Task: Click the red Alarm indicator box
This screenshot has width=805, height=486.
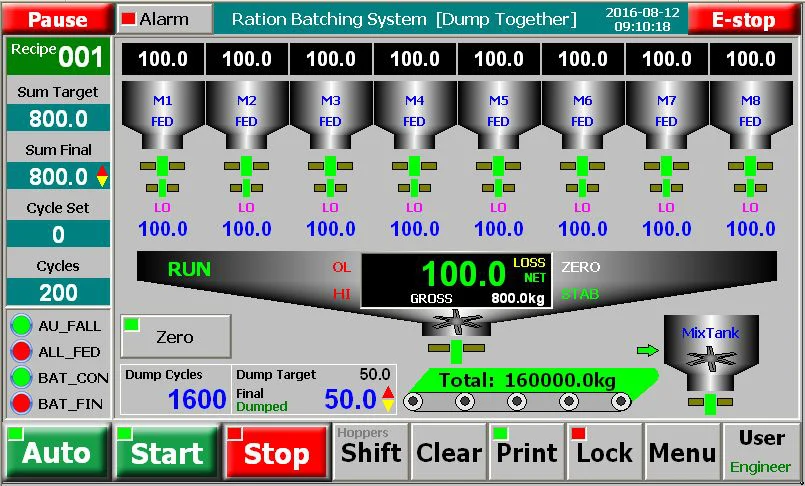Action: (x=128, y=19)
